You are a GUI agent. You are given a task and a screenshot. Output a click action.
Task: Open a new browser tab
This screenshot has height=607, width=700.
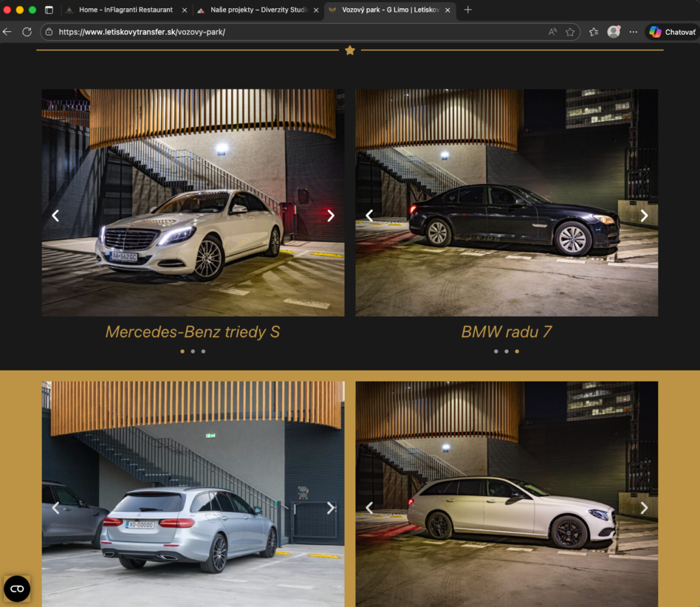(468, 10)
